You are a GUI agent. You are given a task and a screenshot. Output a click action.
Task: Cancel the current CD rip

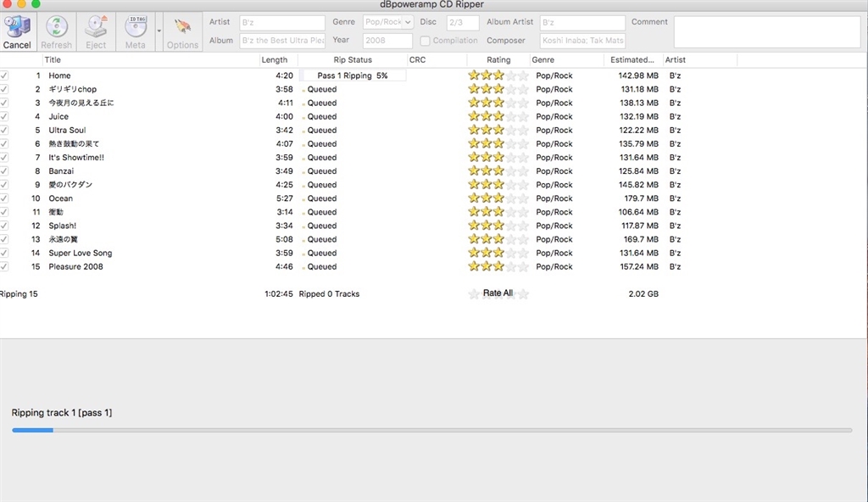pos(17,32)
